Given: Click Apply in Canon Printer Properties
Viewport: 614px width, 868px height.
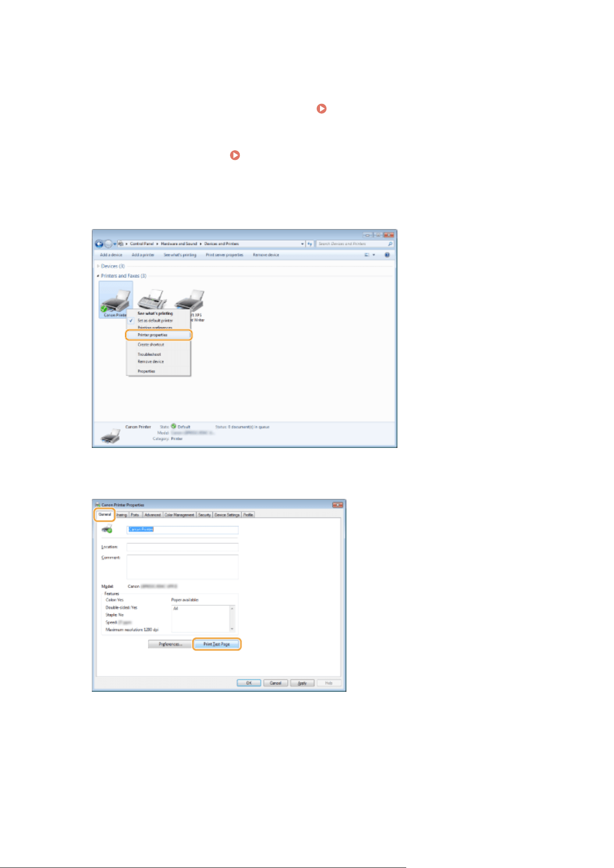Looking at the screenshot, I should click(x=302, y=683).
